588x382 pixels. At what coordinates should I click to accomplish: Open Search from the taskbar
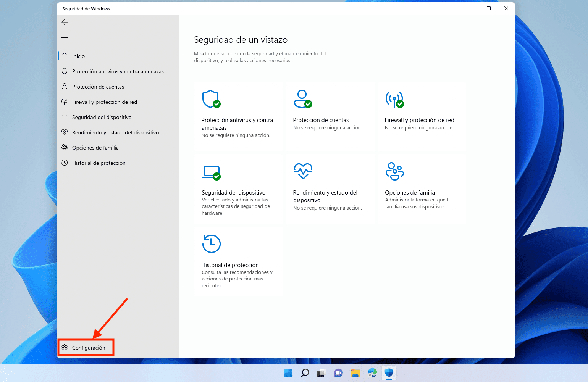(304, 373)
